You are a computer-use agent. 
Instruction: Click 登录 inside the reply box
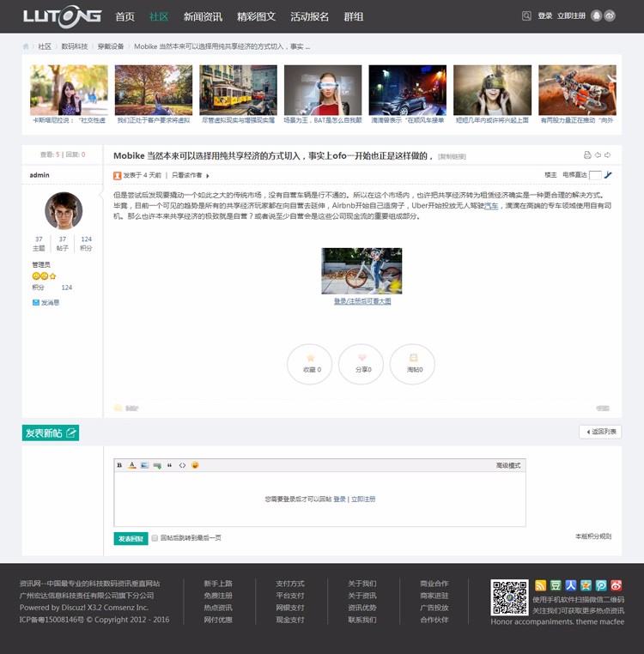click(340, 499)
